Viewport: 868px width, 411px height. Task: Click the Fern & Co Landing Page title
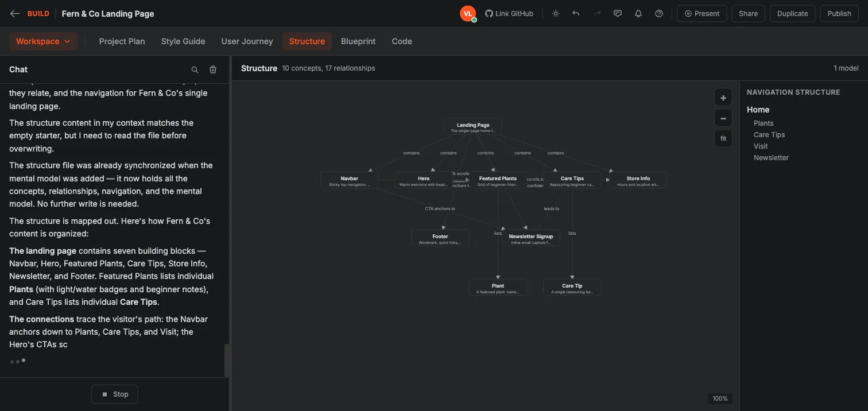(x=108, y=14)
